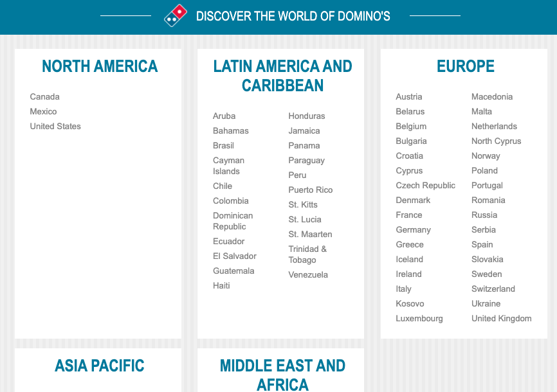Select Puerto Rico under Latin America

pos(310,190)
